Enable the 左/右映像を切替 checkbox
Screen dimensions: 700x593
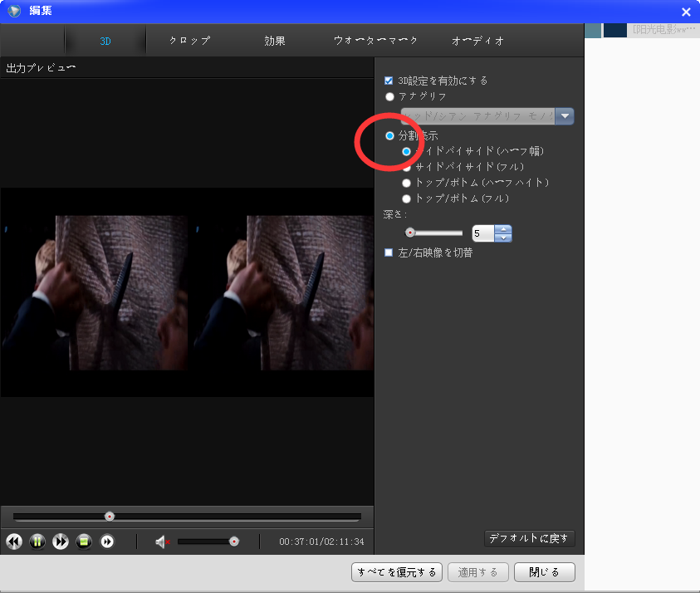coord(389,252)
